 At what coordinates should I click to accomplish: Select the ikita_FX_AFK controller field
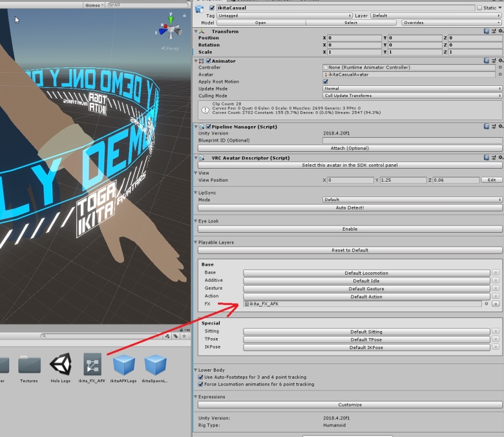362,304
